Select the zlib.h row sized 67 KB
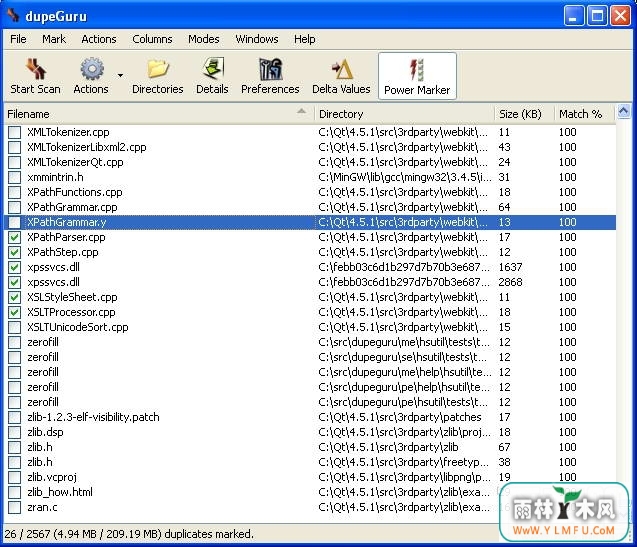 [310, 447]
